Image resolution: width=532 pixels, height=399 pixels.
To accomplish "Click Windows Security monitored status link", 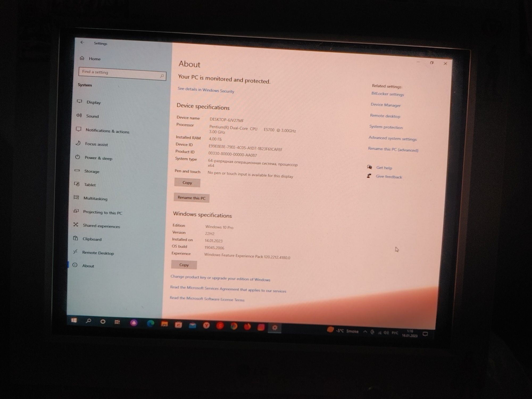I will 205,91.
